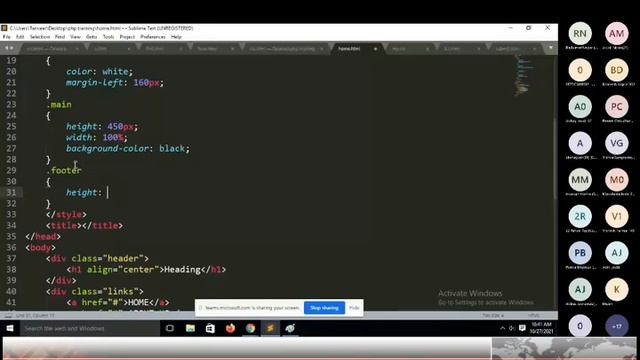Screen dimensions: 640x360
Task: Open the Windows Start menu
Action: coord(10,328)
